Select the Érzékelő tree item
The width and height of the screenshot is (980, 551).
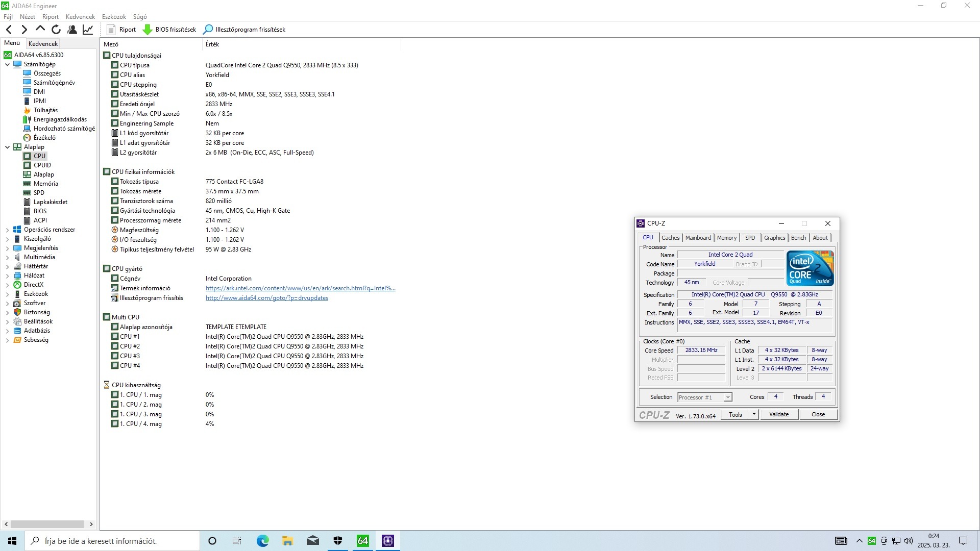(44, 138)
